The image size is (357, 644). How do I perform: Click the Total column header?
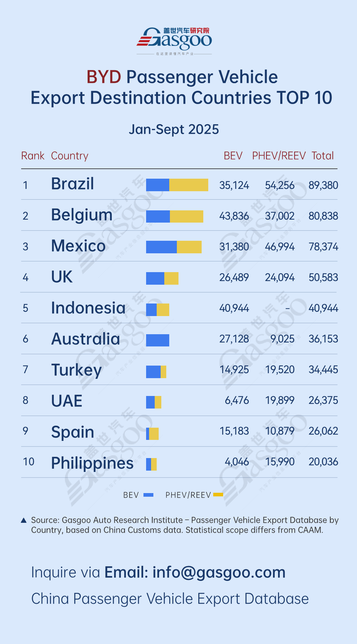coord(323,156)
